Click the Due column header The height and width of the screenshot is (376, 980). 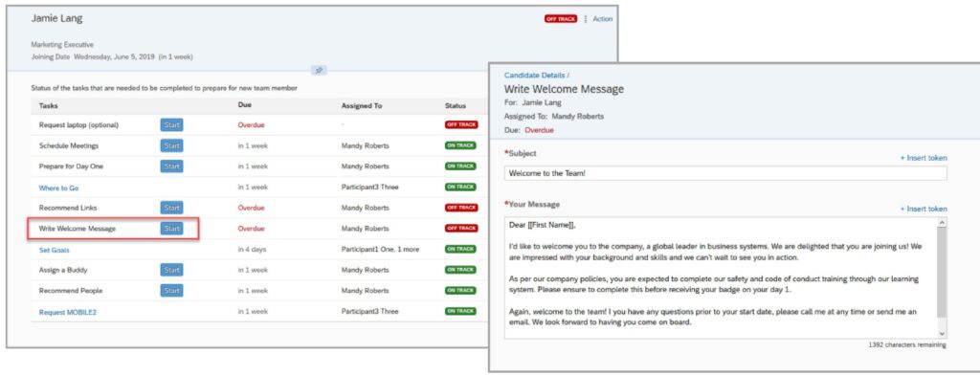point(245,105)
